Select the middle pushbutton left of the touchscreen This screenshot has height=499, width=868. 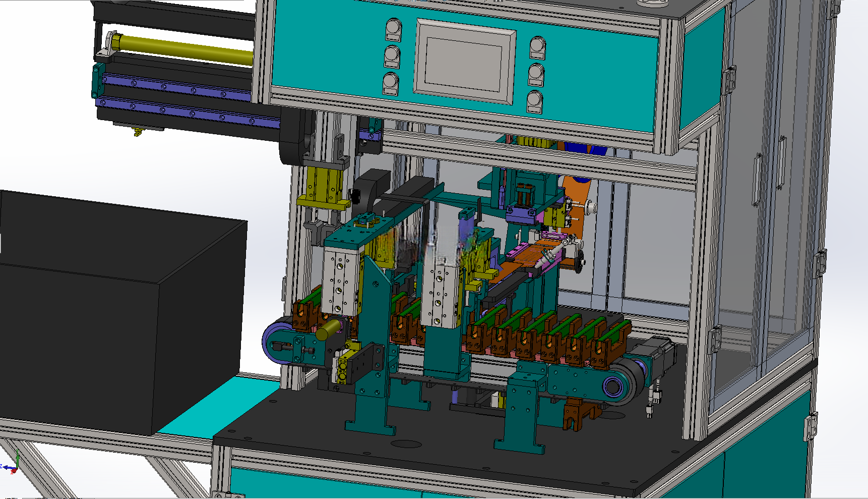click(392, 57)
